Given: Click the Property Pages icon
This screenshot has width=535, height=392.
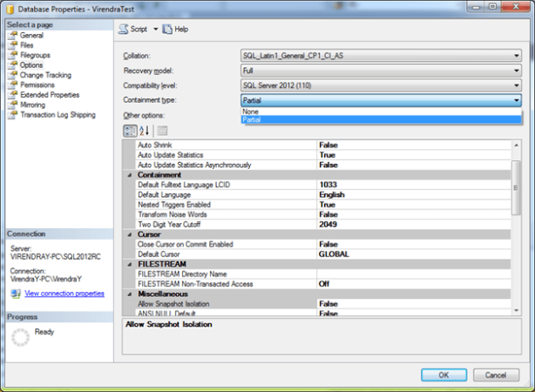Looking at the screenshot, I should click(162, 130).
